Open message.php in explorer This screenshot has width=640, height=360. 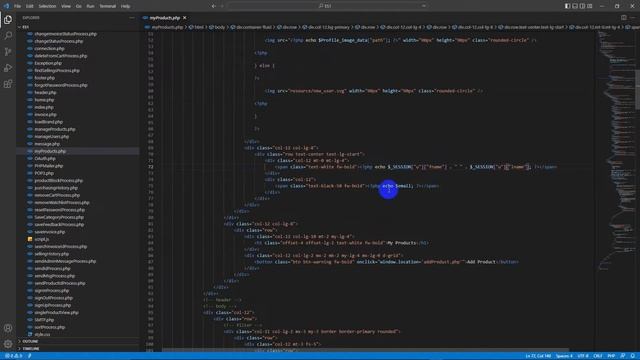tap(47, 144)
